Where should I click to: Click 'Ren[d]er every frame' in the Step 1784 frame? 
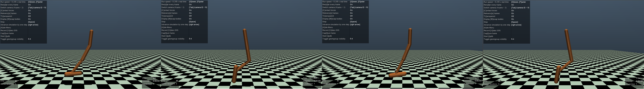pos(492,5)
